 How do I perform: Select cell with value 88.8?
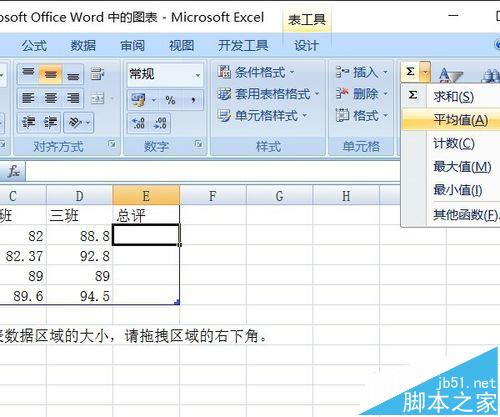point(80,236)
